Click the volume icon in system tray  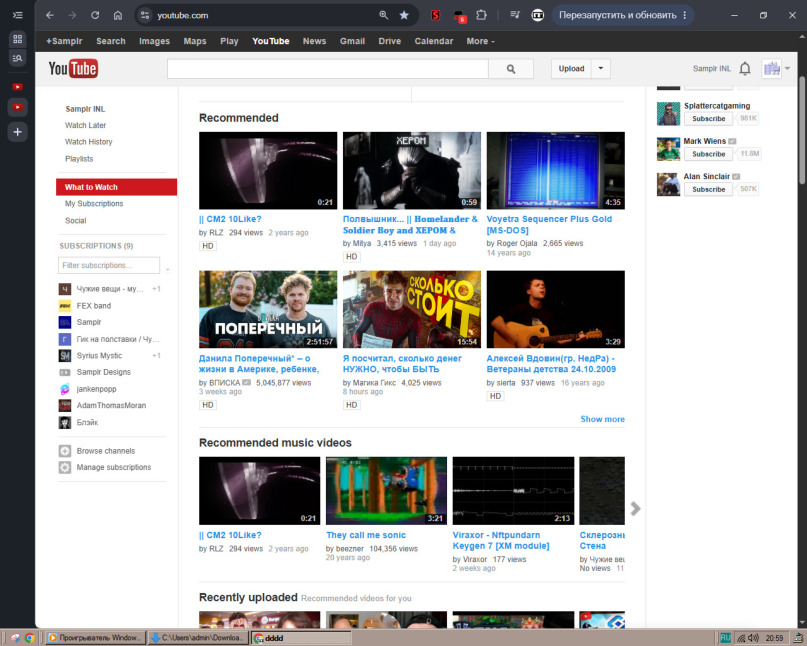click(753, 638)
